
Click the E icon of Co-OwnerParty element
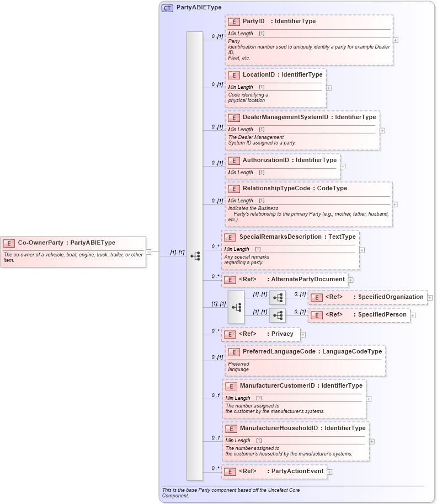9,243
